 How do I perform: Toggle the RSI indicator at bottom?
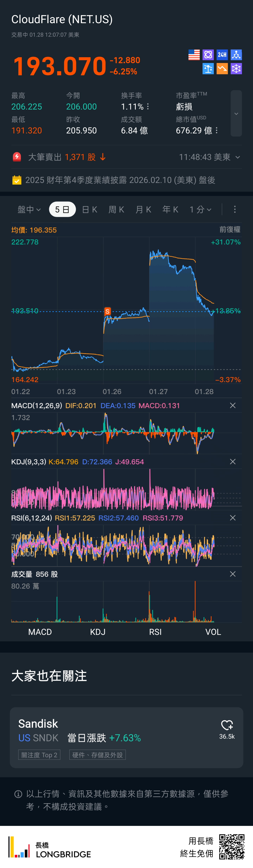(155, 632)
